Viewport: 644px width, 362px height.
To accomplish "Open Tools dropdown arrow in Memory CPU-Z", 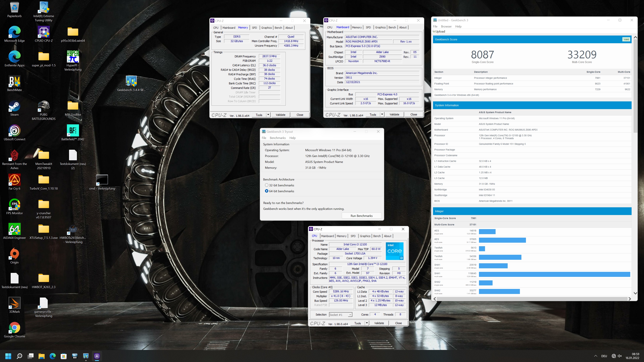I will coord(268,115).
